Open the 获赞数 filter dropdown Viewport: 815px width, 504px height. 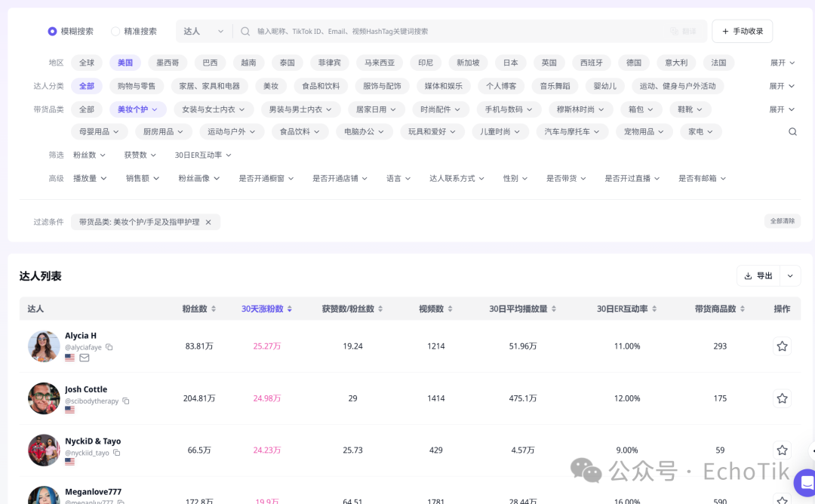[x=140, y=155]
